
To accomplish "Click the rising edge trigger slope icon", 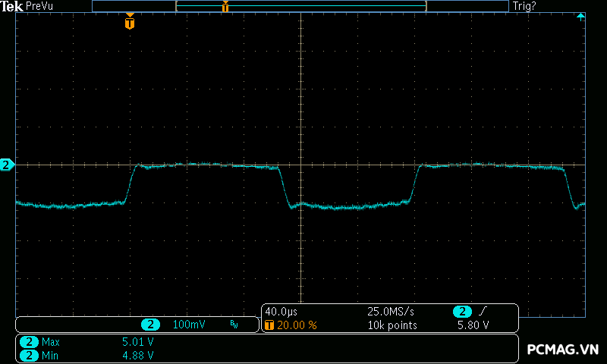I will [x=483, y=312].
